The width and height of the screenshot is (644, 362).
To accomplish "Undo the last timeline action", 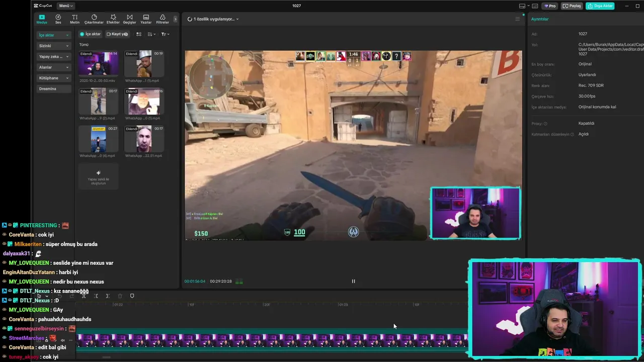I will pos(59,296).
